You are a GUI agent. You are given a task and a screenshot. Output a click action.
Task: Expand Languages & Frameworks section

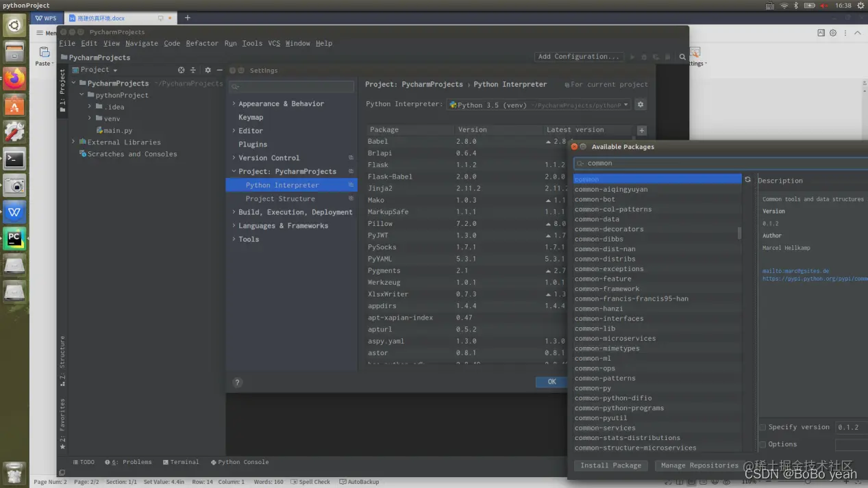[234, 226]
